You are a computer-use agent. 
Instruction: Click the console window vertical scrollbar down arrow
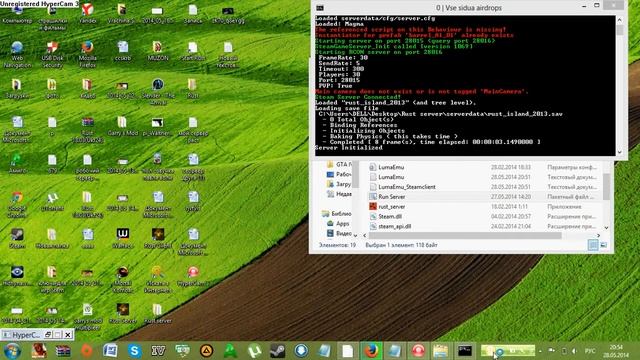click(620, 152)
